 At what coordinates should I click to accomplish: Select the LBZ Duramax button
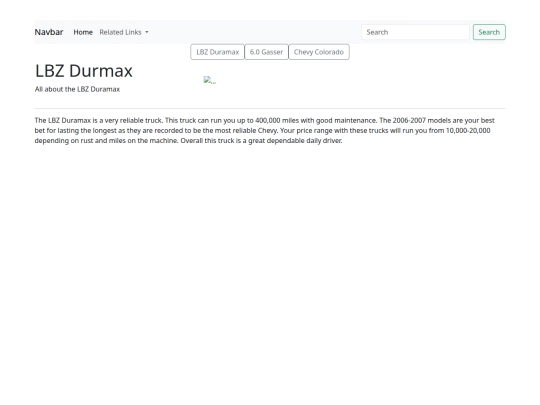point(218,52)
